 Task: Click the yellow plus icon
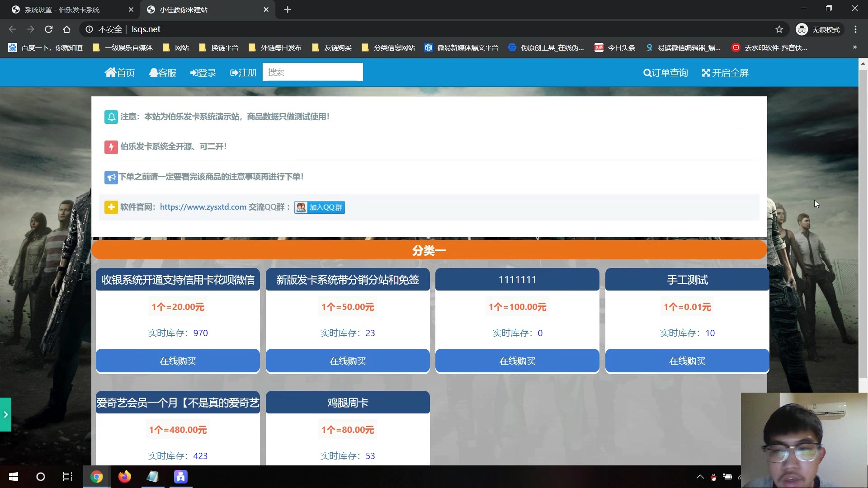click(x=111, y=207)
